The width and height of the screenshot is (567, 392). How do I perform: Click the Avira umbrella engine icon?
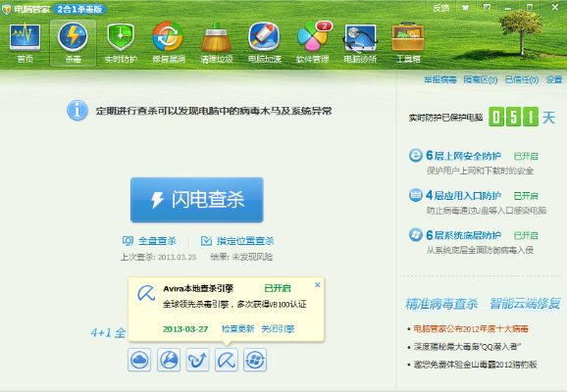[x=227, y=360]
